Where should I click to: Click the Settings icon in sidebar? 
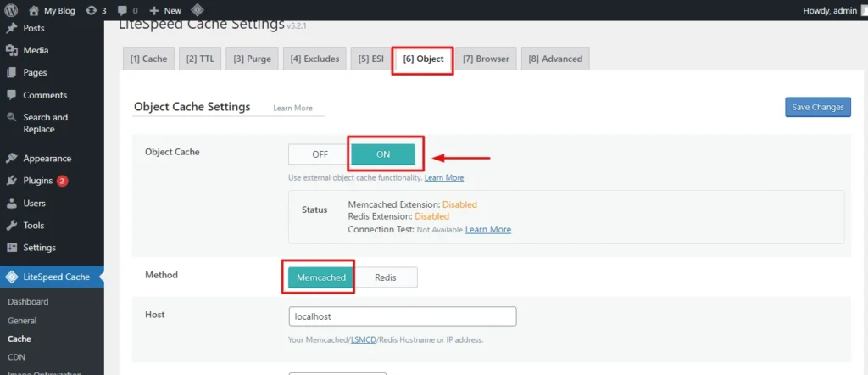(x=12, y=248)
